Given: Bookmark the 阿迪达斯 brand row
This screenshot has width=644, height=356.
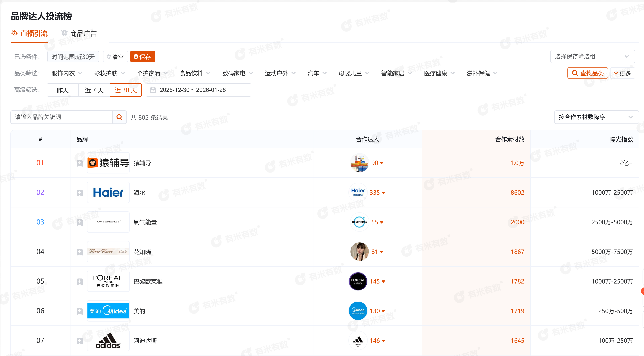Looking at the screenshot, I should 80,341.
